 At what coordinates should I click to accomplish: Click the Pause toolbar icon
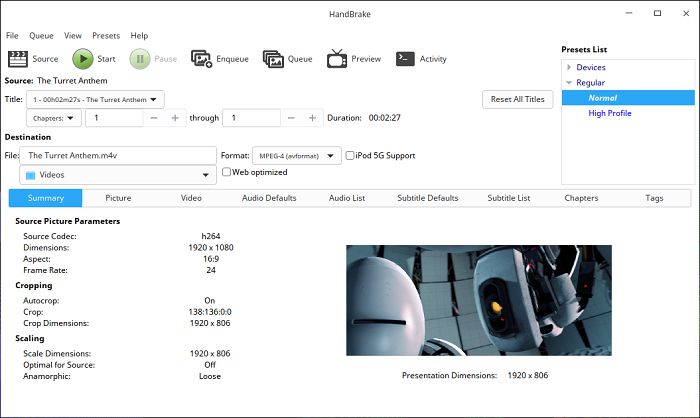click(139, 59)
